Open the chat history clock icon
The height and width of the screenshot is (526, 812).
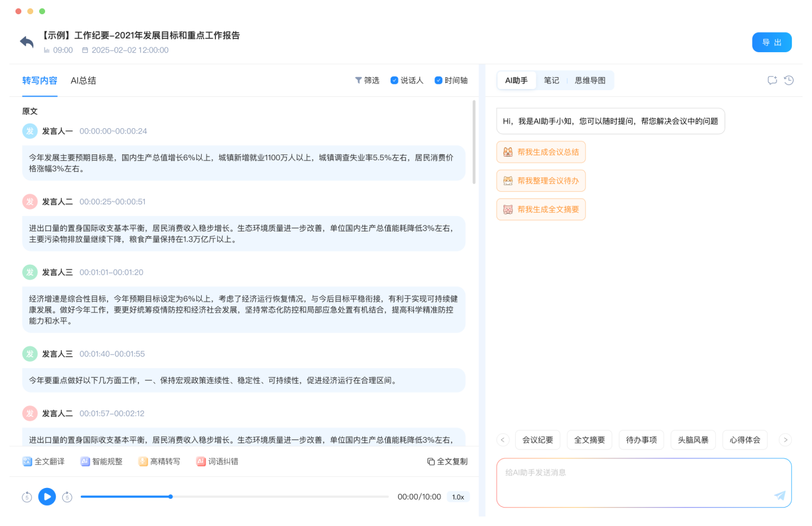coord(789,80)
